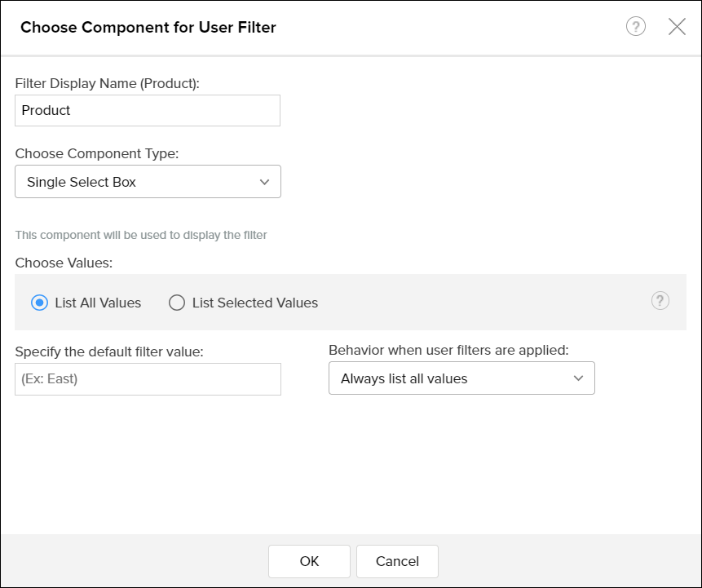Viewport: 702px width, 588px height.
Task: Dismiss the dialog using the X icon
Action: (677, 26)
